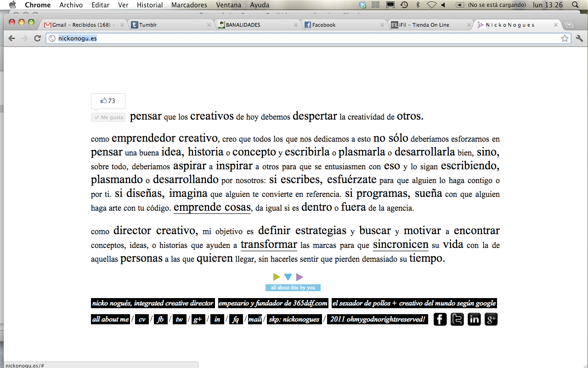Open a new tab with the plus button
Image resolution: width=588 pixels, height=368 pixels.
coord(569,25)
